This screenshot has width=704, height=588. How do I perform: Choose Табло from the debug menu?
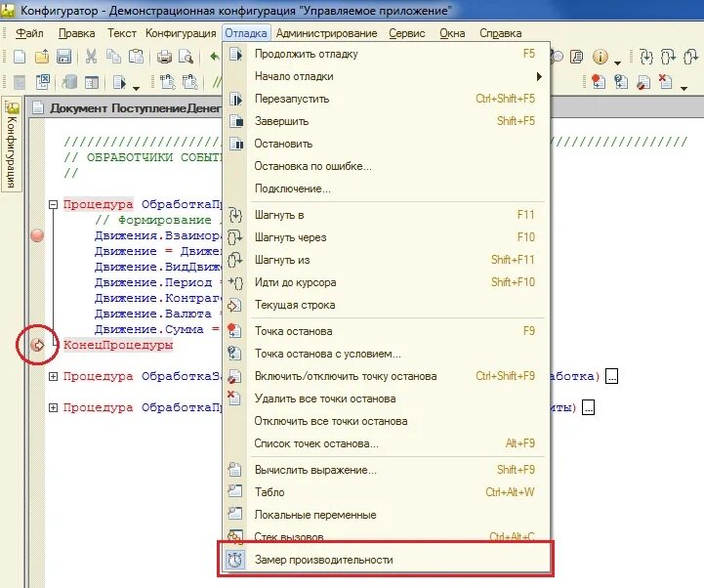386,492
